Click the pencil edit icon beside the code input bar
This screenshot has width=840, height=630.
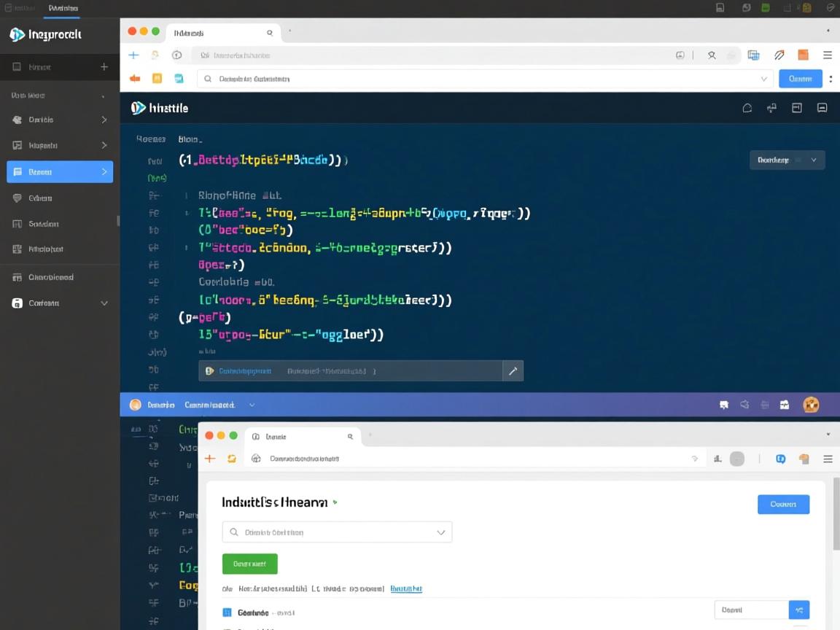point(513,371)
